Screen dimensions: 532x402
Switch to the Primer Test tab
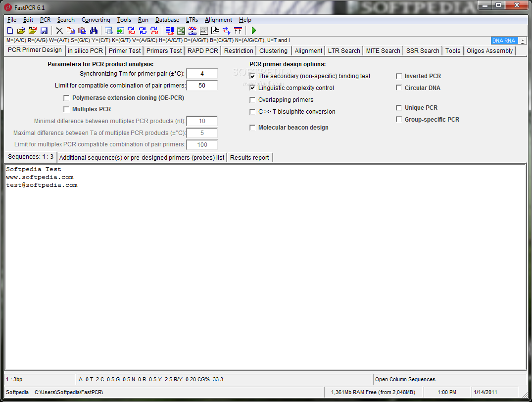pos(125,51)
